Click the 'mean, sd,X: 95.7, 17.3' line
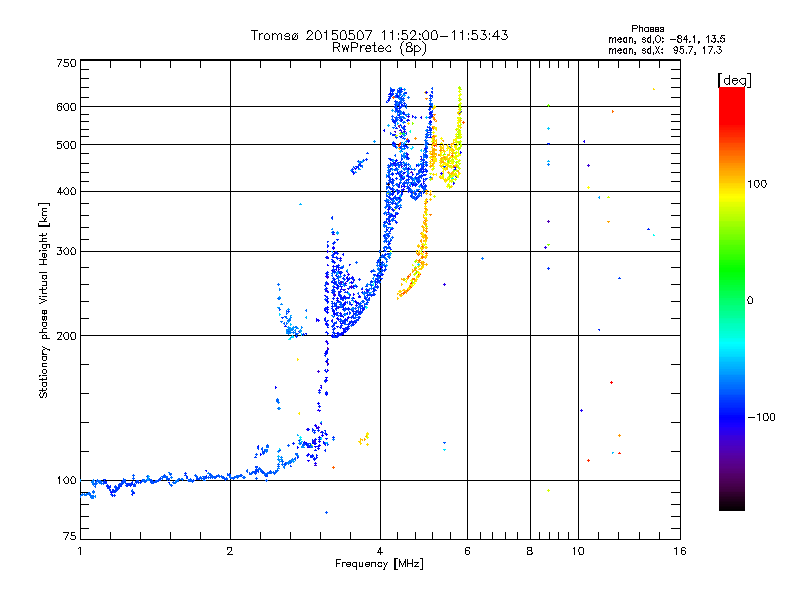 [665, 51]
